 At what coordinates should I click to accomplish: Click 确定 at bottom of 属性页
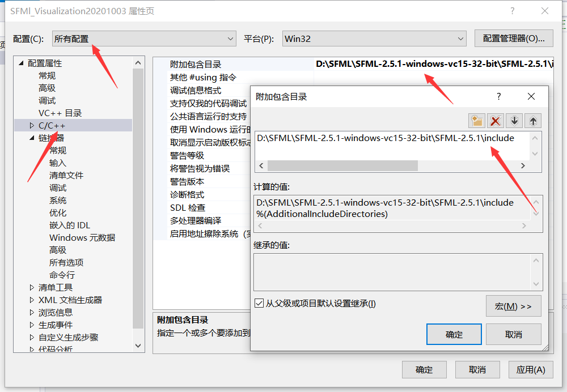coord(424,369)
